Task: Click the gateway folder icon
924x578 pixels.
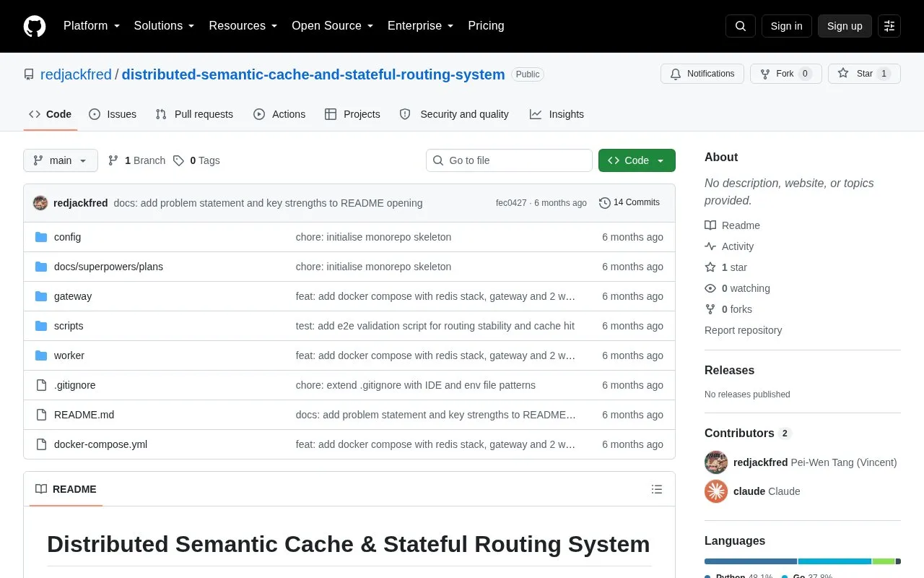Action: 41,296
